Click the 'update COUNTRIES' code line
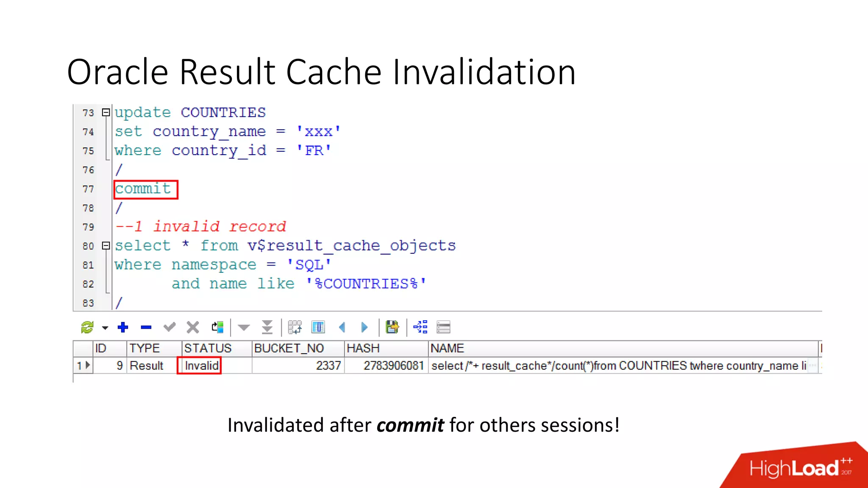The image size is (868, 488). pyautogui.click(x=190, y=113)
